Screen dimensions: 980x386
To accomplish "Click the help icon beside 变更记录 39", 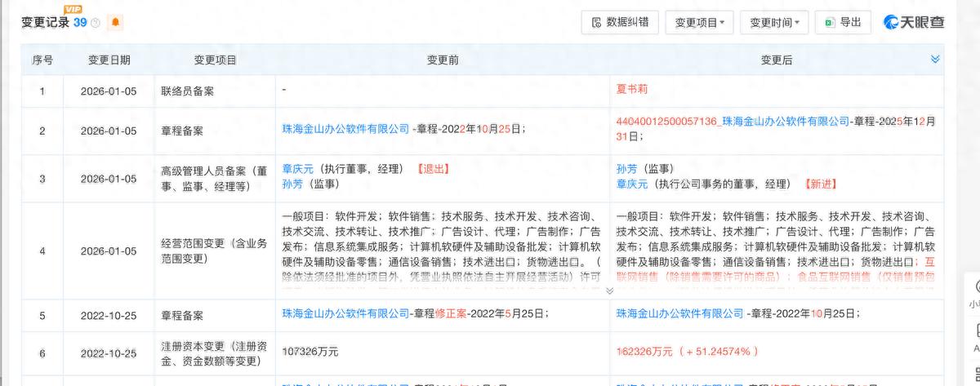I will pyautogui.click(x=96, y=23).
